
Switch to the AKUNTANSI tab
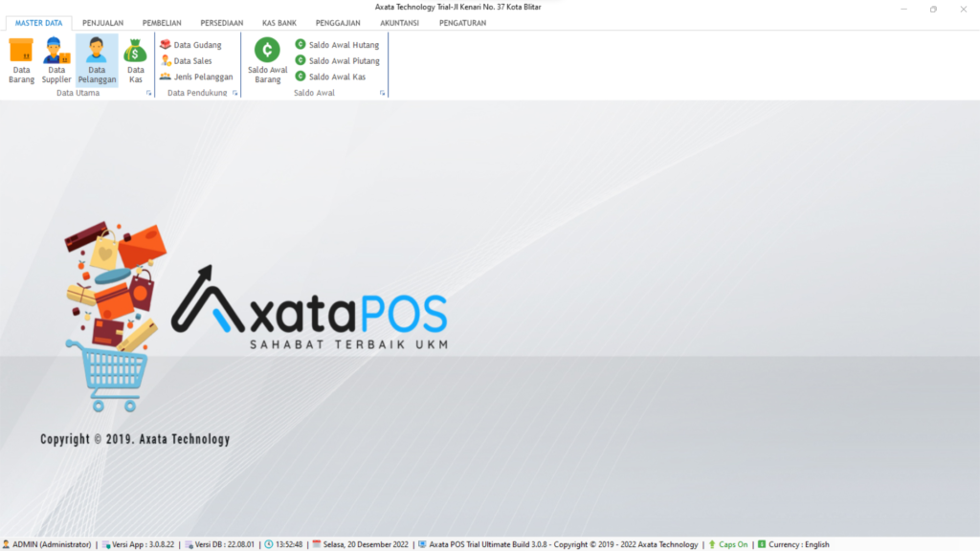399,23
